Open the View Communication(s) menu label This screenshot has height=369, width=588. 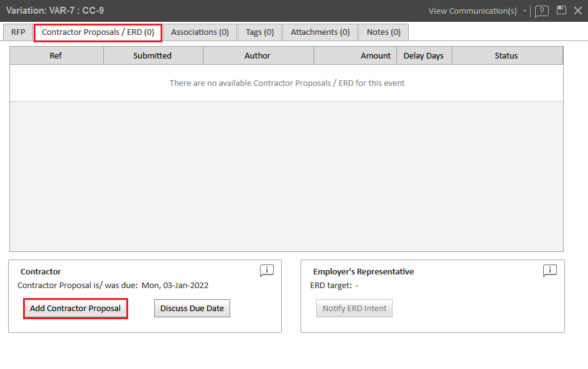point(474,11)
